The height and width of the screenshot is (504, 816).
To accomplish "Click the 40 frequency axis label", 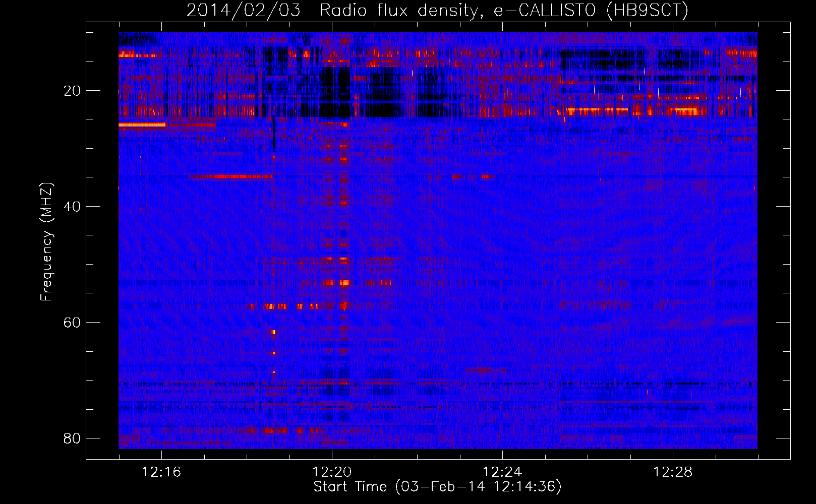I will click(72, 207).
